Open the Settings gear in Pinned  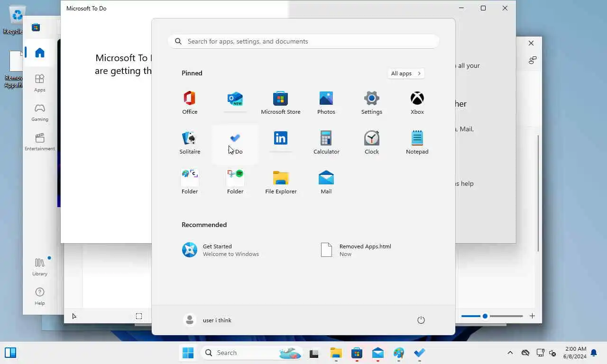click(372, 103)
